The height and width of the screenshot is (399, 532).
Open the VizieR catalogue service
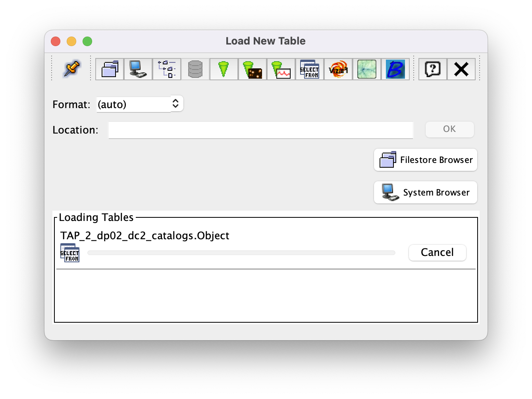[338, 69]
